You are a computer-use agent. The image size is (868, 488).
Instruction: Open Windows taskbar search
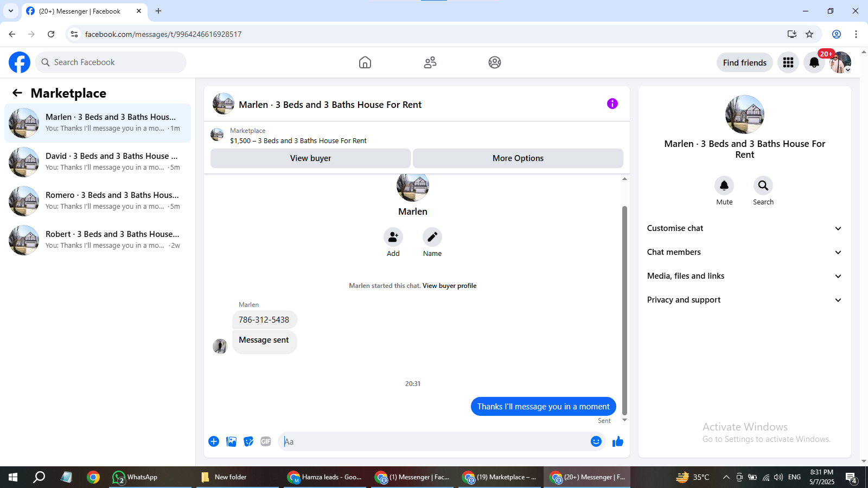click(x=39, y=477)
